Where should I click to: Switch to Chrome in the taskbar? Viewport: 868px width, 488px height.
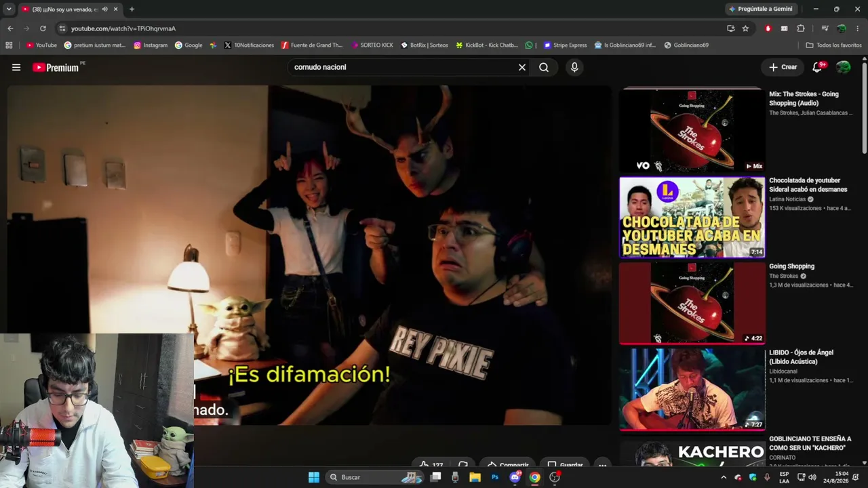535,477
